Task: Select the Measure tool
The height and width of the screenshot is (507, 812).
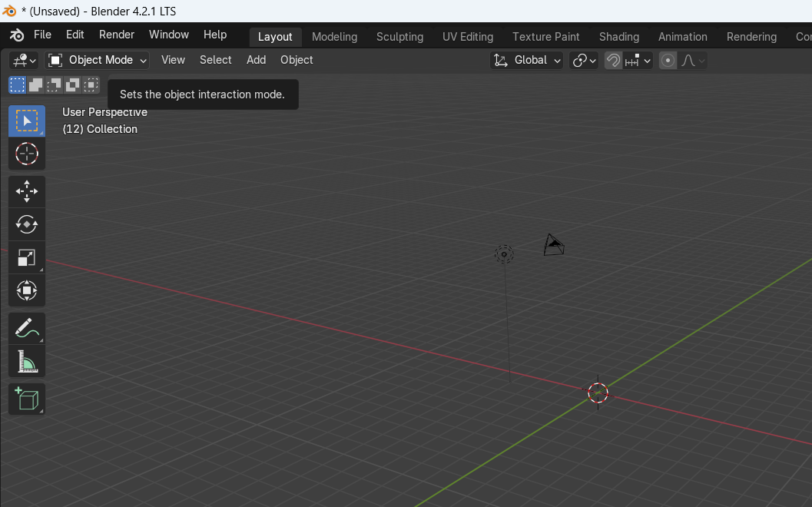Action: 27,362
